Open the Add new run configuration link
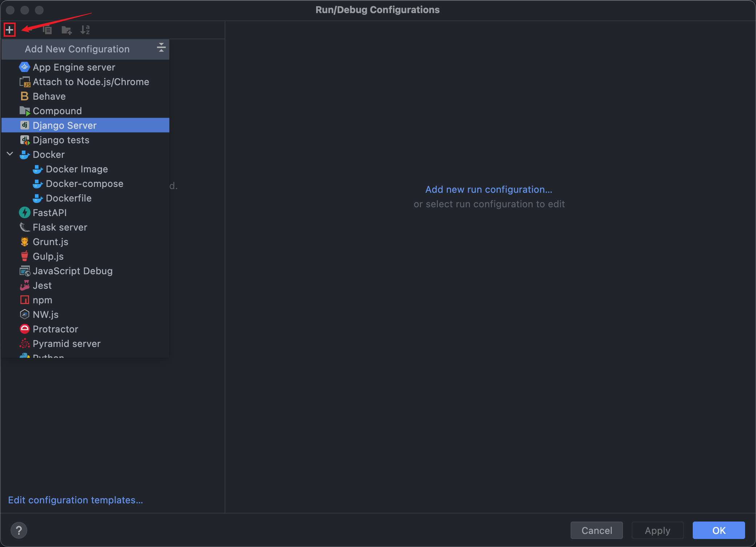Screen dimensions: 756x547 click(489, 189)
